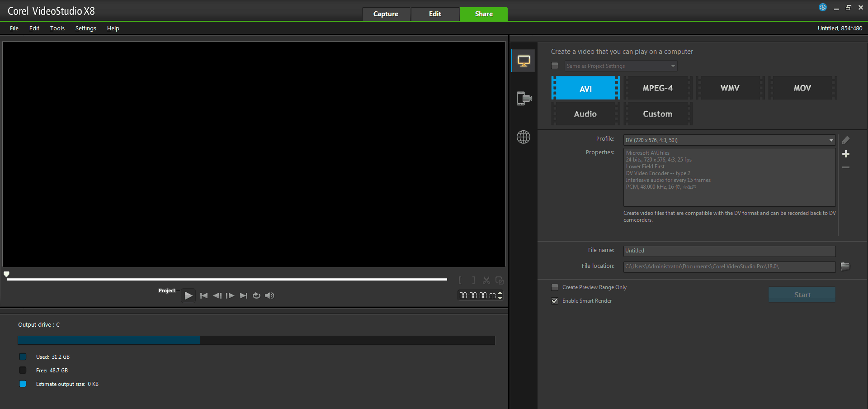Click 'Untitled, 854*480' project info
Viewport: 868px width, 409px height.
[x=840, y=28]
